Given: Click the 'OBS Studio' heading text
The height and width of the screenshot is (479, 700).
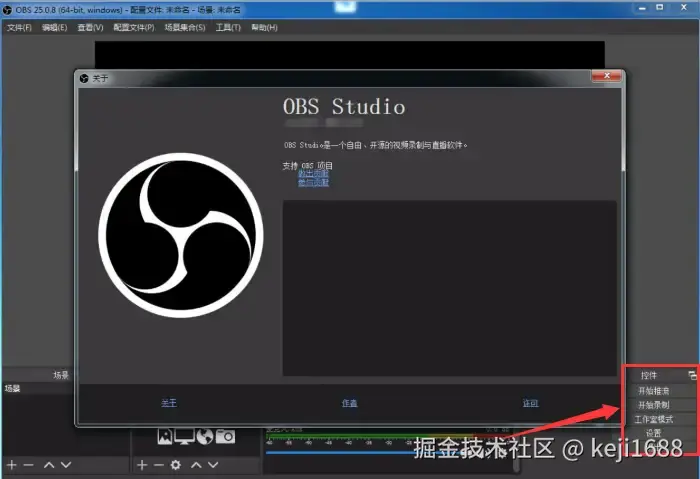Looking at the screenshot, I should coord(344,107).
